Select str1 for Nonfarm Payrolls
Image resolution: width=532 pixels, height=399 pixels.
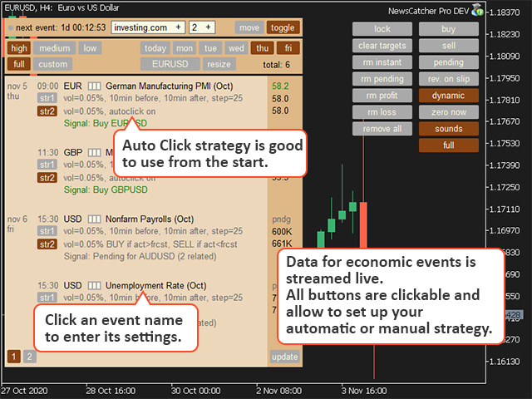[x=47, y=231]
